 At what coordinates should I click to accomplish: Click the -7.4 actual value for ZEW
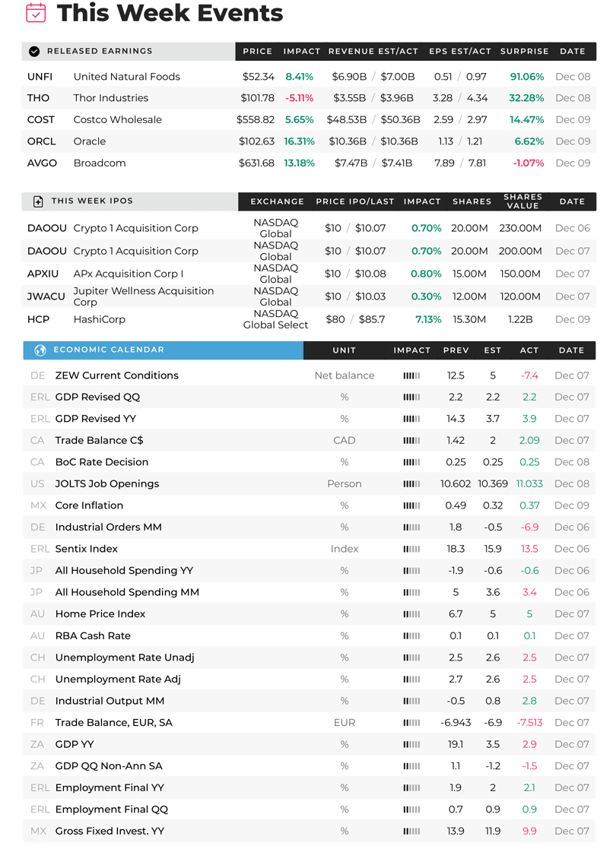pos(529,376)
